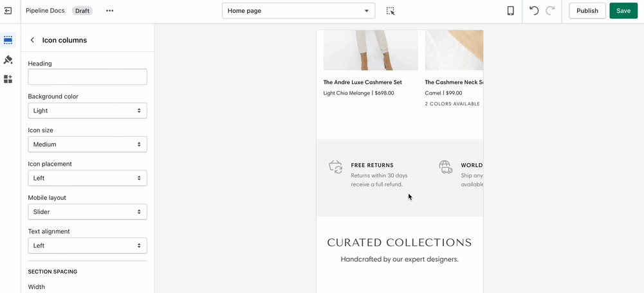The image size is (644, 293).
Task: Click into the Heading text field
Action: [87, 77]
